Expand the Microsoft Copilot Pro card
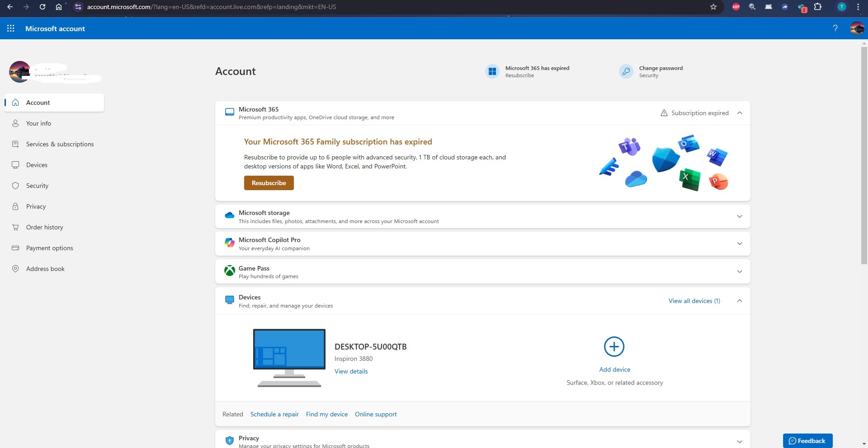Image resolution: width=868 pixels, height=448 pixels. pyautogui.click(x=740, y=243)
